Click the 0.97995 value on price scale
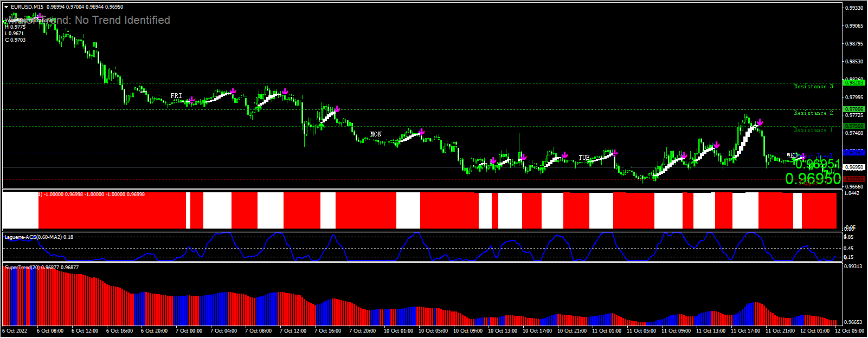The height and width of the screenshot is (338, 868). [x=854, y=97]
